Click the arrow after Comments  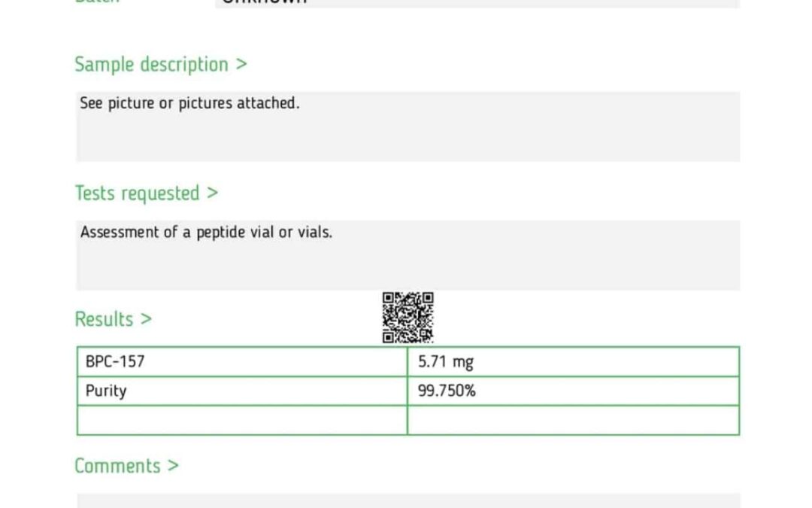174,466
